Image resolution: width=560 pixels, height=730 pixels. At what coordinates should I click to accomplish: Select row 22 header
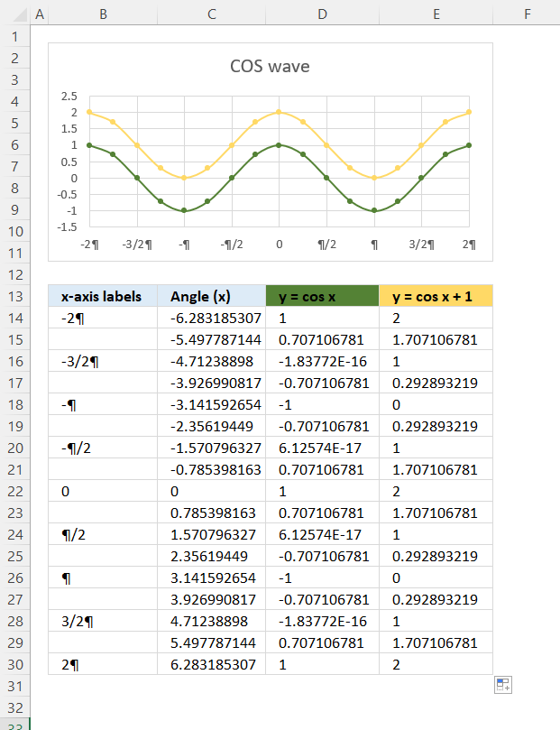pyautogui.click(x=15, y=491)
